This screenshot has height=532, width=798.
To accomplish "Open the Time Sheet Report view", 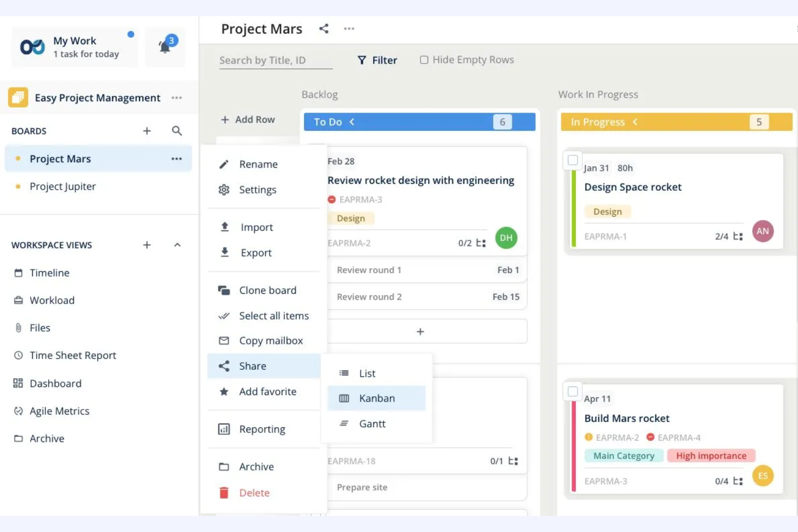I will pos(73,355).
